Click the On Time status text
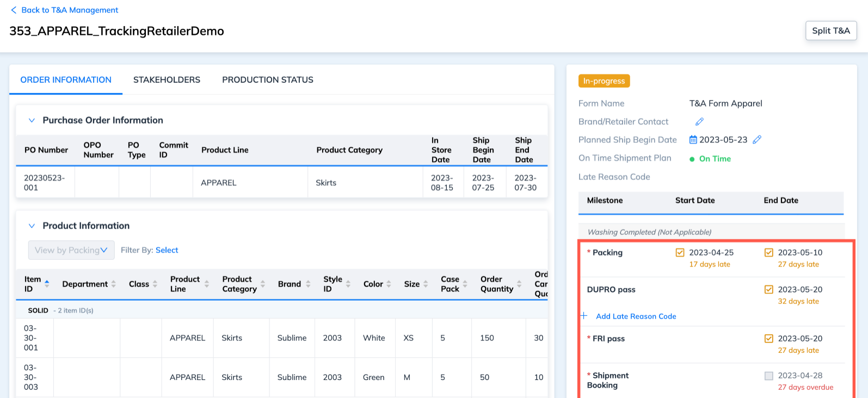Image resolution: width=868 pixels, height=398 pixels. [715, 159]
